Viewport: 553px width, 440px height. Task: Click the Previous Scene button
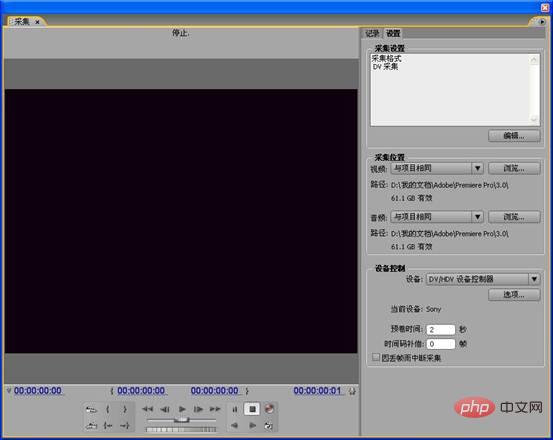click(91, 426)
